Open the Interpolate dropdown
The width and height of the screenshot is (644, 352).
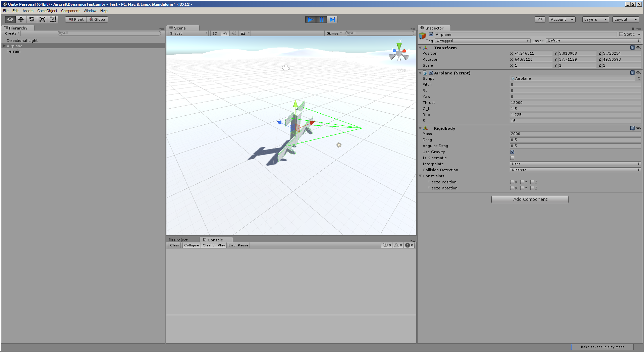click(575, 164)
